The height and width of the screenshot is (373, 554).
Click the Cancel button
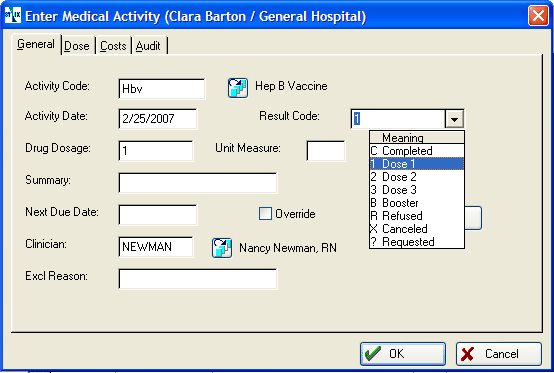pos(499,354)
